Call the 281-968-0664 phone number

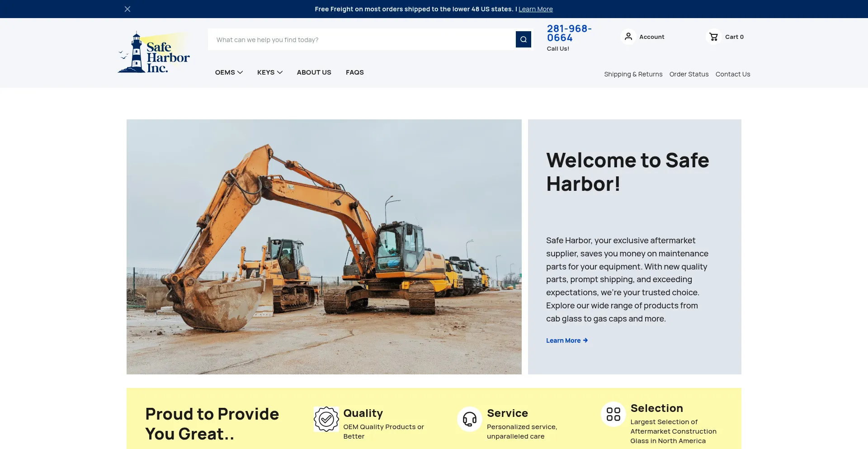tap(569, 33)
